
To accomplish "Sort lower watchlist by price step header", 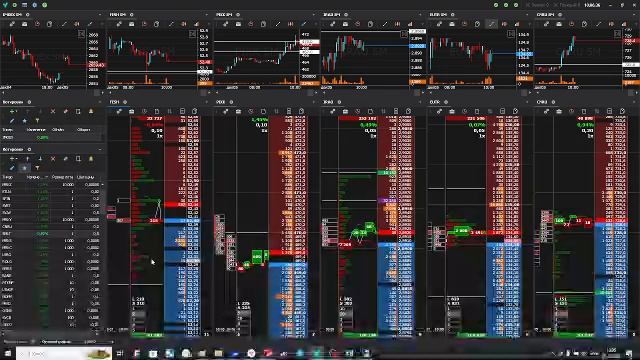I will [x=85, y=177].
